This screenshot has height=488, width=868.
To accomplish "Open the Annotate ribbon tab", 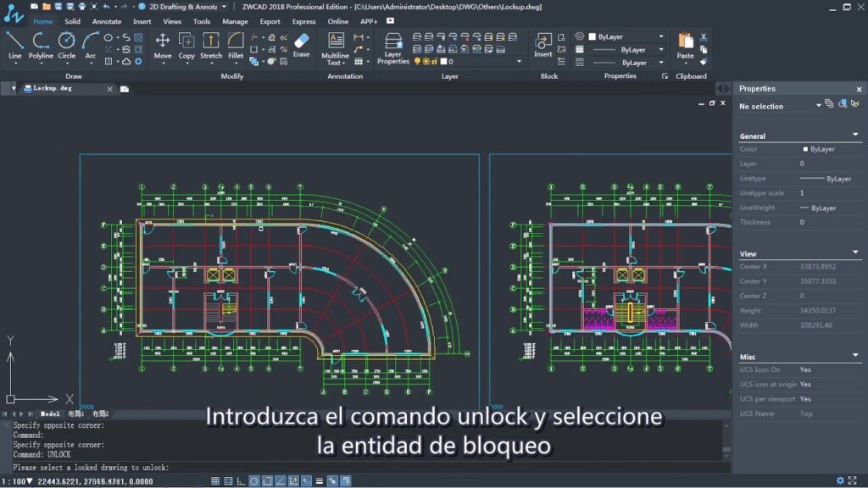I will 107,21.
